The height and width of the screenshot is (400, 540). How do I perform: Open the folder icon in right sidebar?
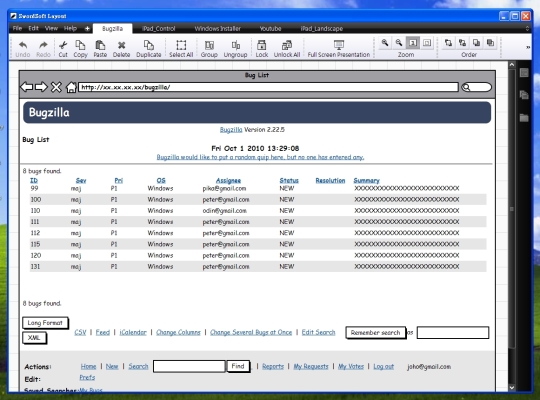tap(524, 118)
